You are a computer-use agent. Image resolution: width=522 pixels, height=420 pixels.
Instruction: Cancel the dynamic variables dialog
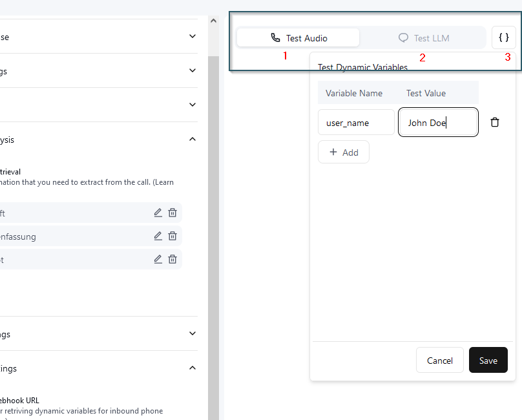click(439, 361)
